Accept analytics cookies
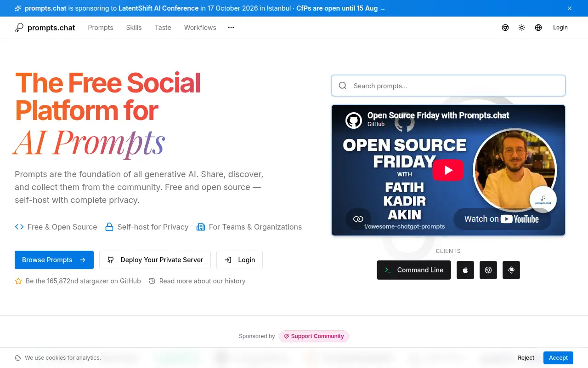This screenshot has width=588, height=368. [559, 358]
